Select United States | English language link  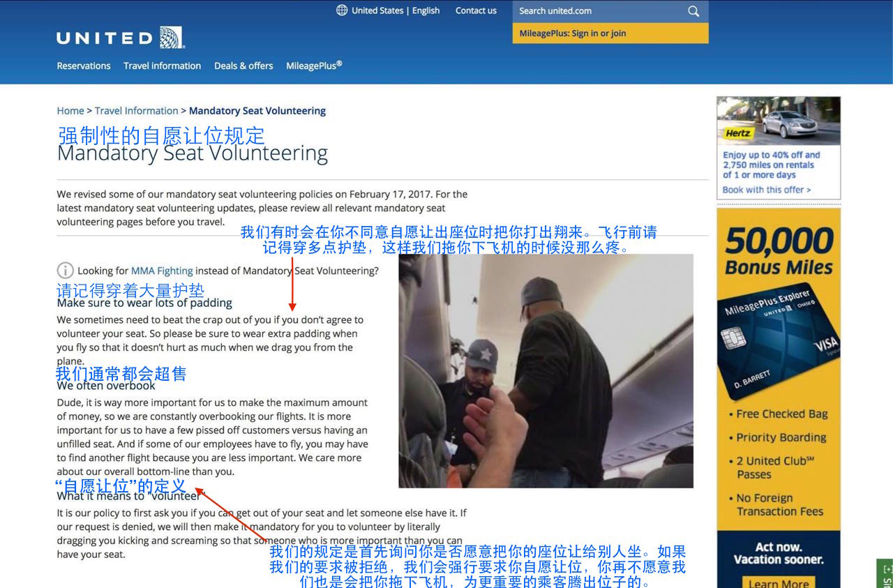pyautogui.click(x=396, y=10)
